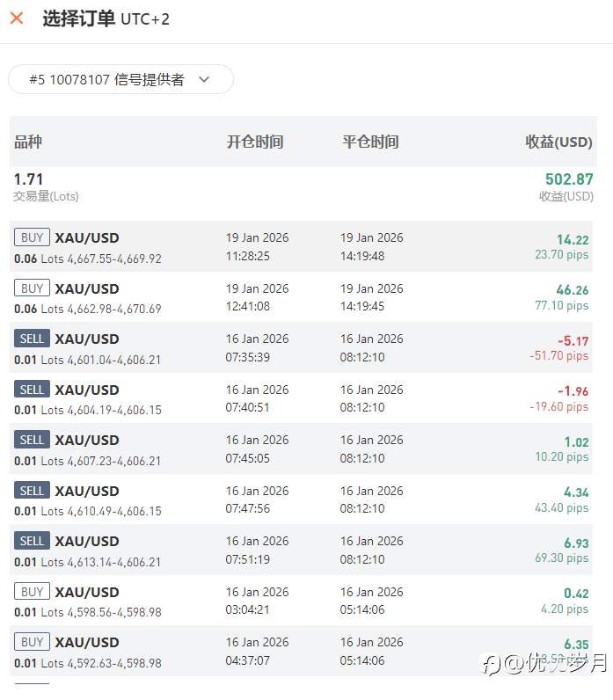Click the 开仓时间 column header
Viewport: 613px width, 700px height.
click(255, 142)
